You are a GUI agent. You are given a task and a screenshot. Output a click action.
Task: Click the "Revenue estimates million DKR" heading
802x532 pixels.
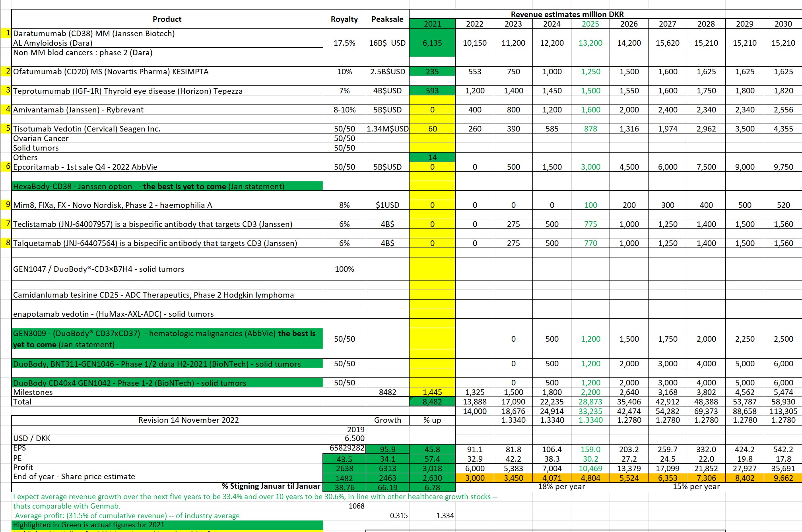pyautogui.click(x=567, y=14)
